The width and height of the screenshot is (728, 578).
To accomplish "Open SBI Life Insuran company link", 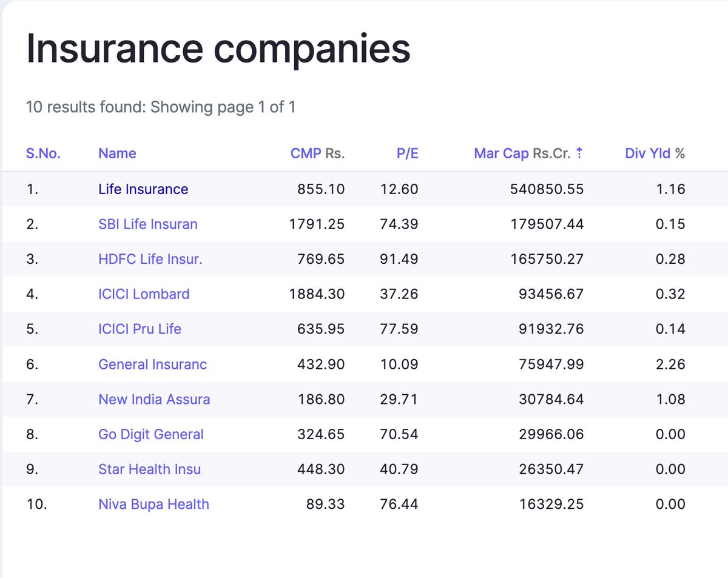I will (x=148, y=224).
